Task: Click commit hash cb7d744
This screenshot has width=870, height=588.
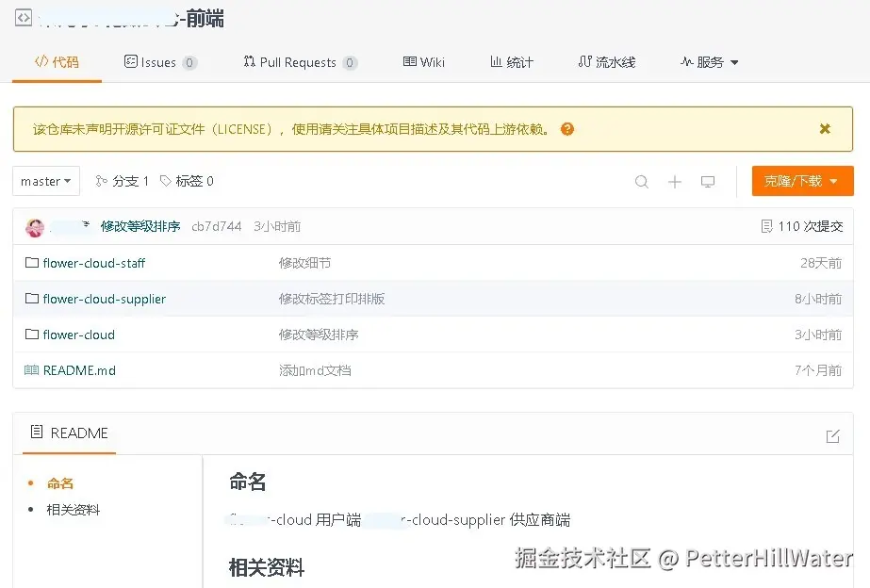Action: [217, 226]
